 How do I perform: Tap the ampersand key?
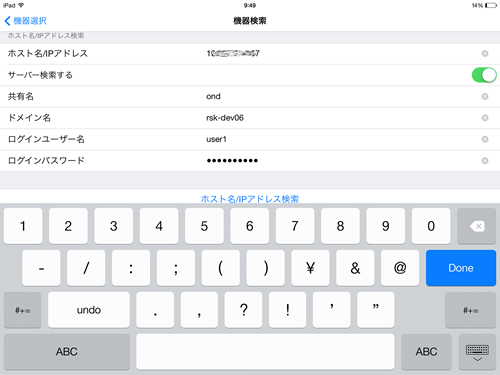(355, 268)
